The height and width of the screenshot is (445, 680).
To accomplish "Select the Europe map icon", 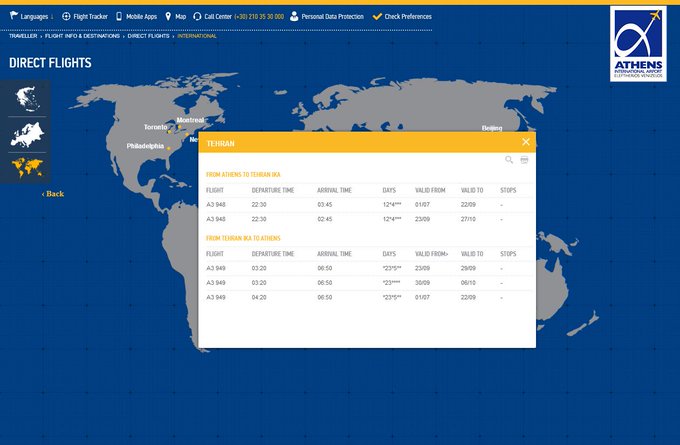I will coord(27,135).
